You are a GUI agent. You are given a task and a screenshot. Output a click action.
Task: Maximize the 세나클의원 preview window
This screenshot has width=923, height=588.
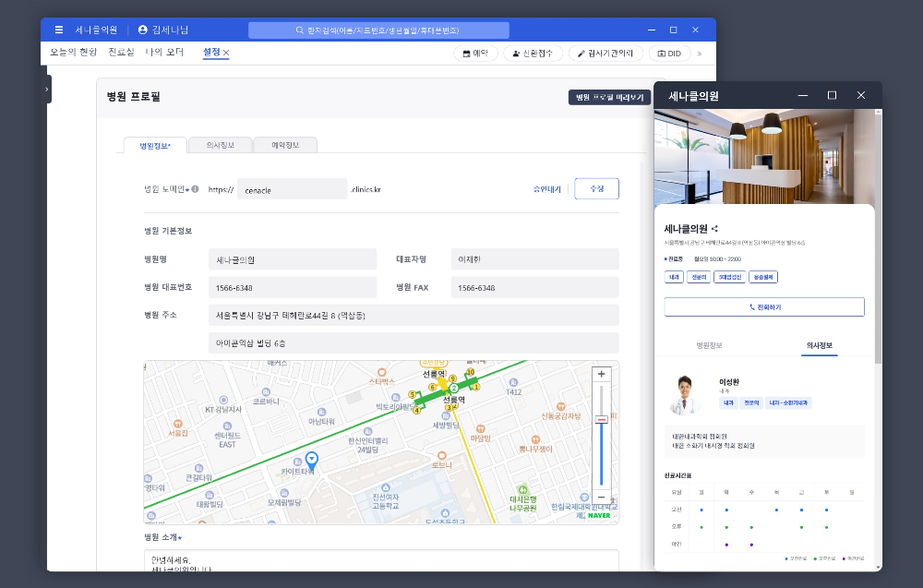coord(832,95)
